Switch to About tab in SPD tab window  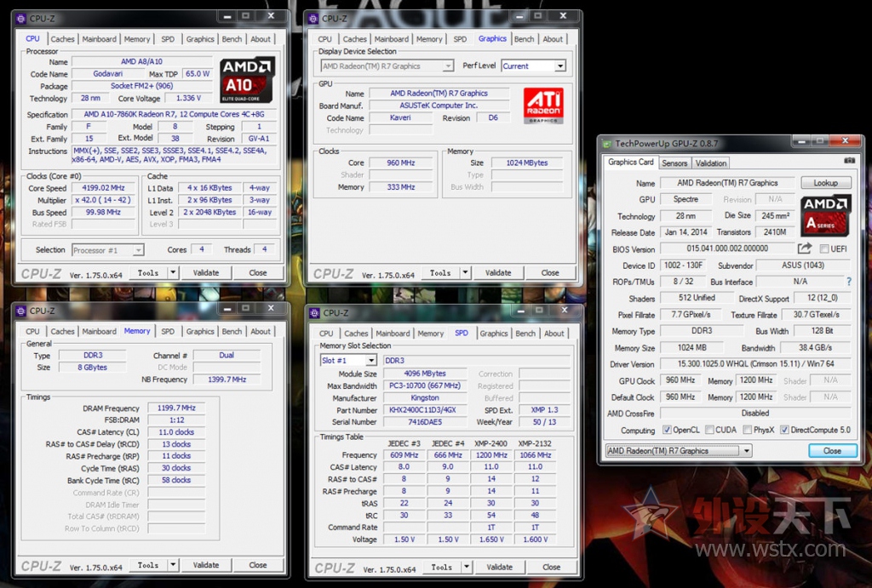(554, 334)
